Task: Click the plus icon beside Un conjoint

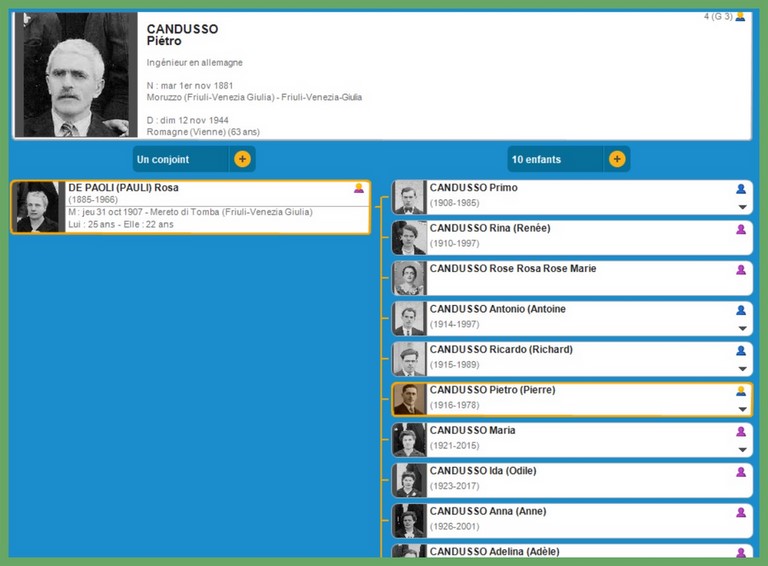Action: [242, 159]
